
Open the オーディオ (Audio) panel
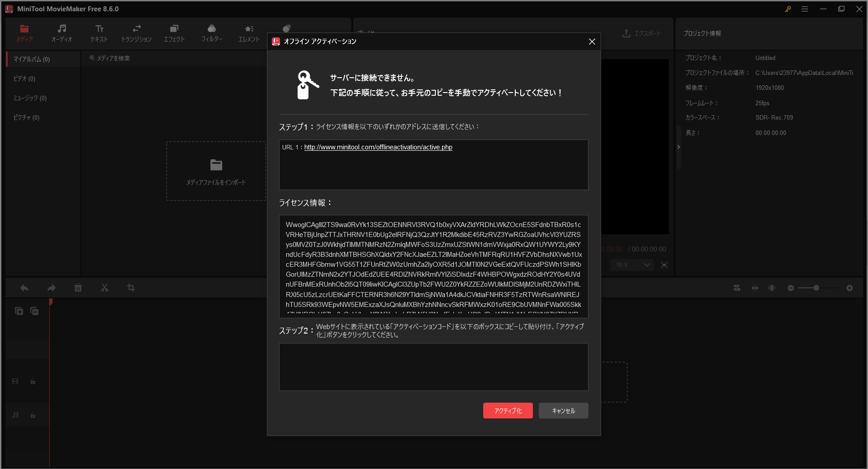coord(61,33)
